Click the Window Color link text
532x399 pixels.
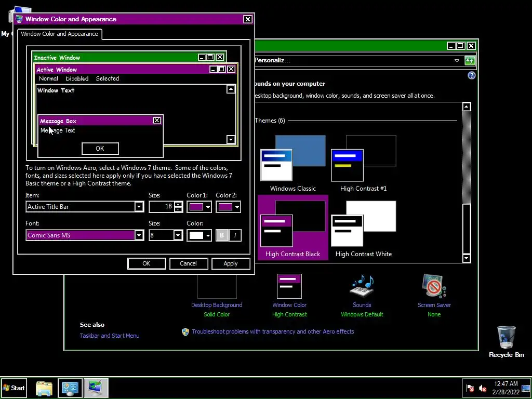point(289,305)
